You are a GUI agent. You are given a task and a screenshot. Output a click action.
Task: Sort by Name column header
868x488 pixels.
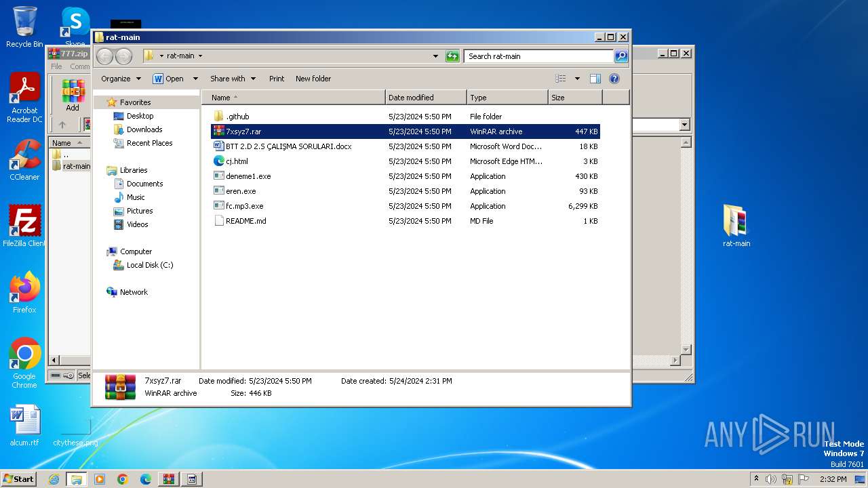pyautogui.click(x=294, y=98)
